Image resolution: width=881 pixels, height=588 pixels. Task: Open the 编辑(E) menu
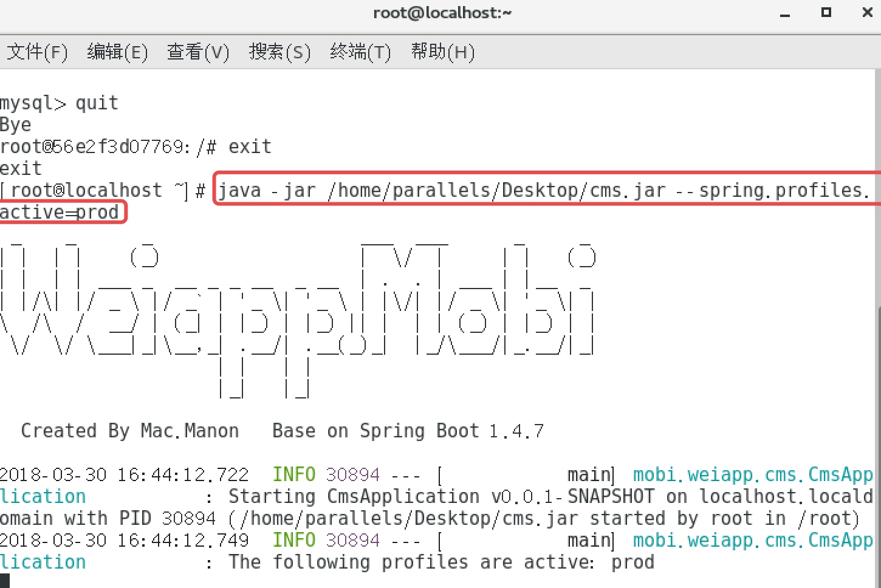pyautogui.click(x=117, y=52)
